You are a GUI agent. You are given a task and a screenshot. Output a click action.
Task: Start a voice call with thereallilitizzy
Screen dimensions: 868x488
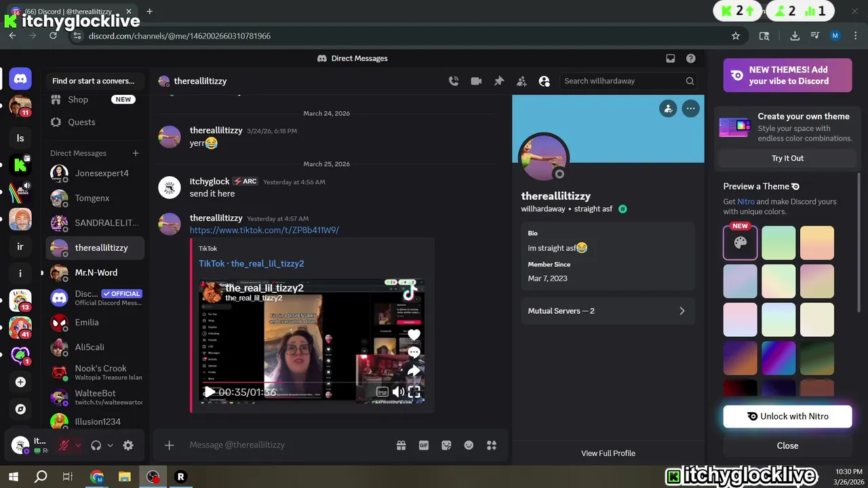454,81
